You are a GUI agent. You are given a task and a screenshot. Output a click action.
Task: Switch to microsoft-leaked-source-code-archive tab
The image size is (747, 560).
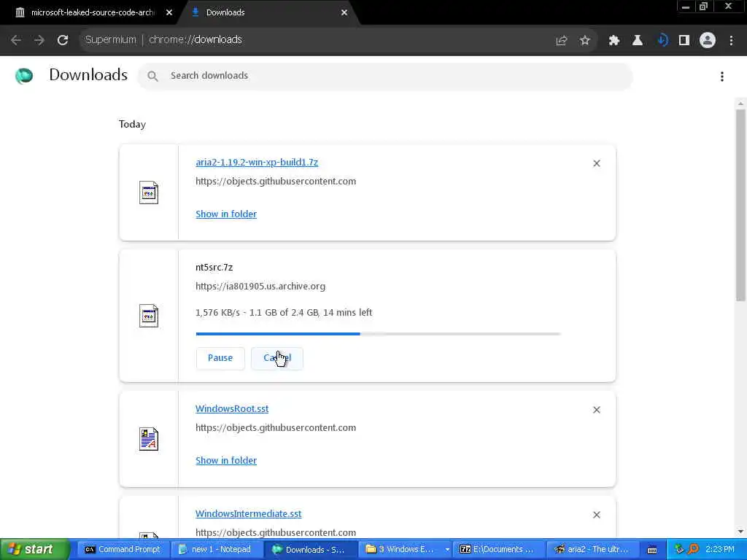tap(93, 12)
